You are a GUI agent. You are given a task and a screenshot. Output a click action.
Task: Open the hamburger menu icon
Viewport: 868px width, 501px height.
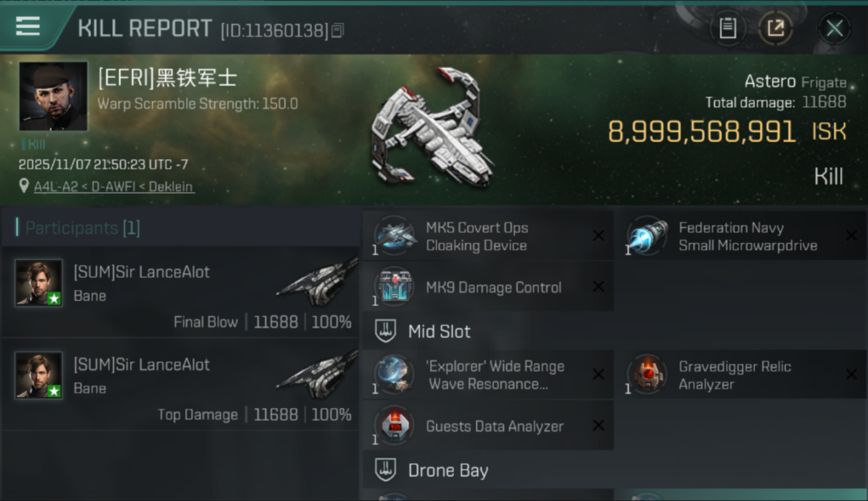click(x=27, y=27)
